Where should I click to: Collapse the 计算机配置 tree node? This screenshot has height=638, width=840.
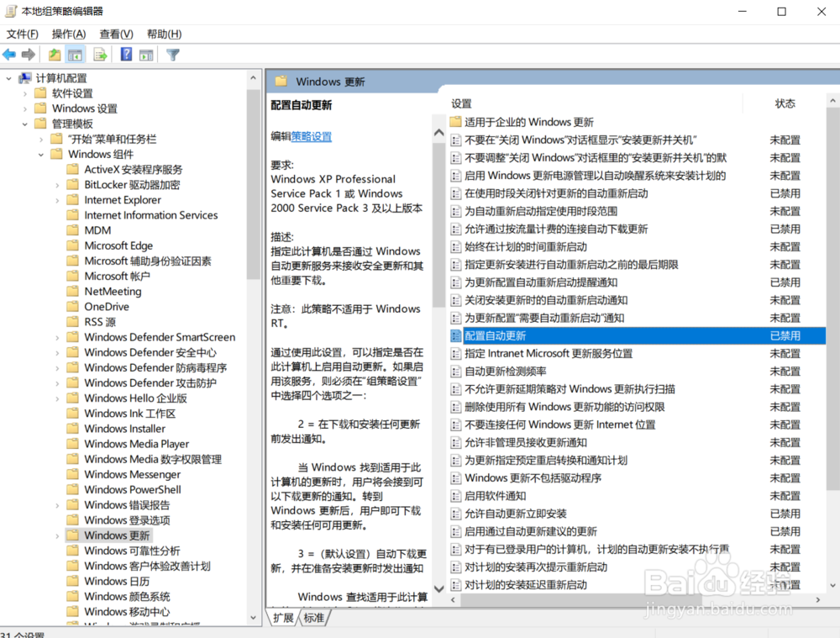pos(8,78)
